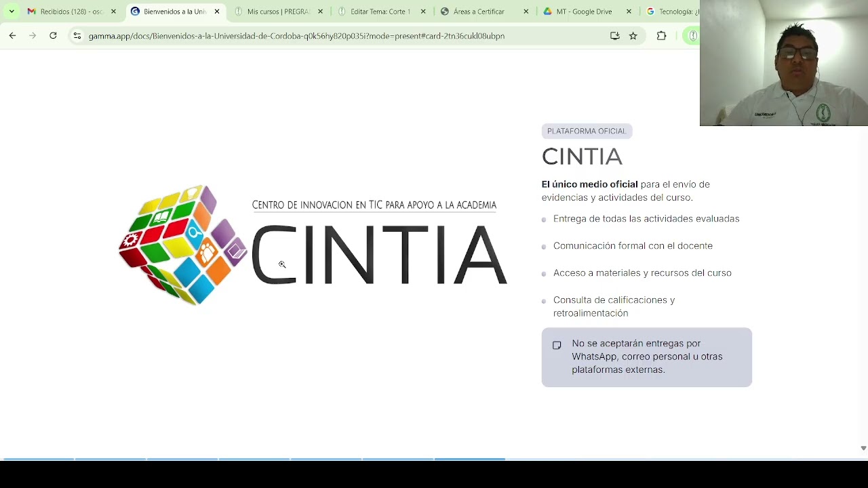Click the Google Drive favicon on the MT tab

pos(547,12)
